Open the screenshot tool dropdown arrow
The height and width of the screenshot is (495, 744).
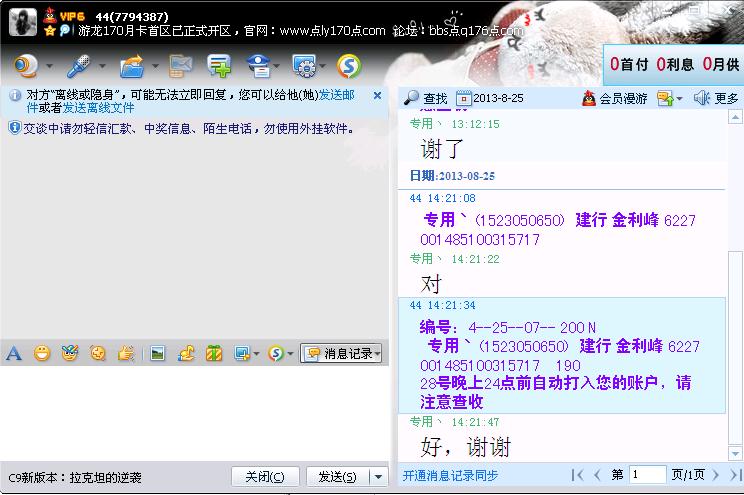point(256,354)
